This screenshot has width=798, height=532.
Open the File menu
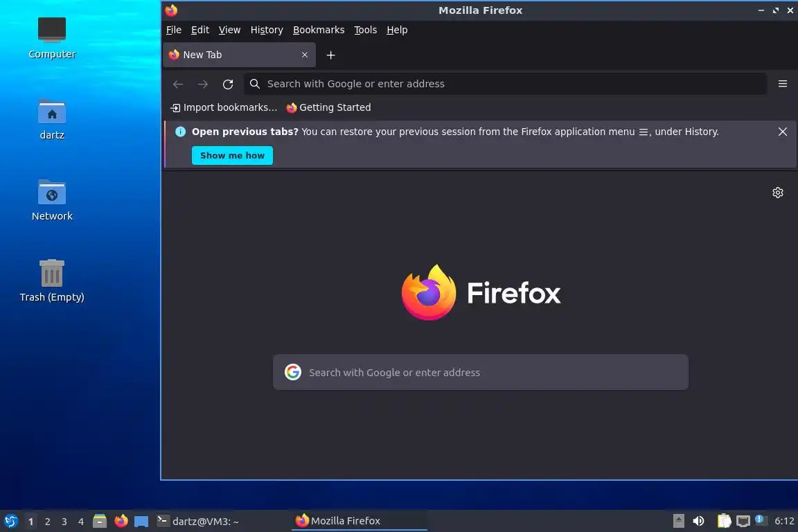(174, 30)
